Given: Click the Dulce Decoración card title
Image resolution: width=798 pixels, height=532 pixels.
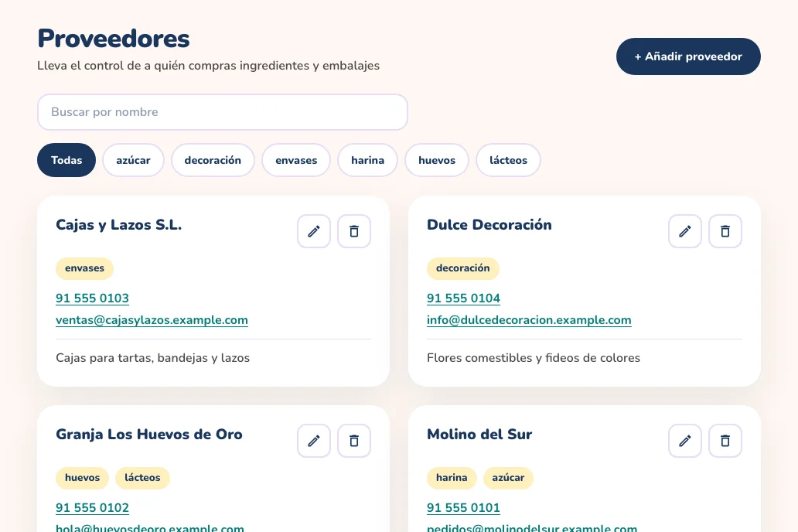Looking at the screenshot, I should (x=489, y=225).
